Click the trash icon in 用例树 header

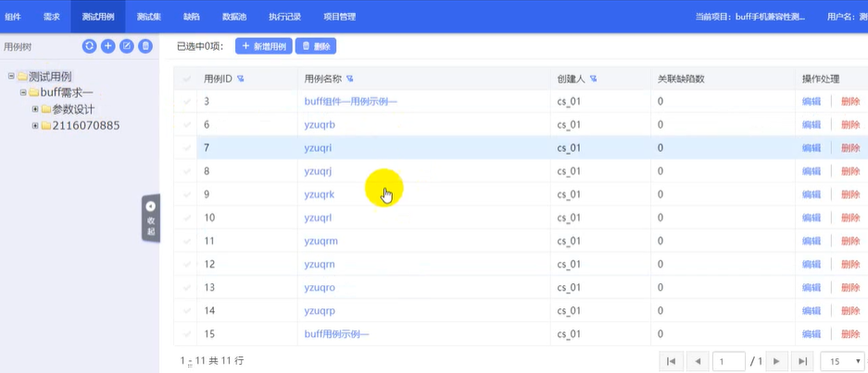(145, 46)
